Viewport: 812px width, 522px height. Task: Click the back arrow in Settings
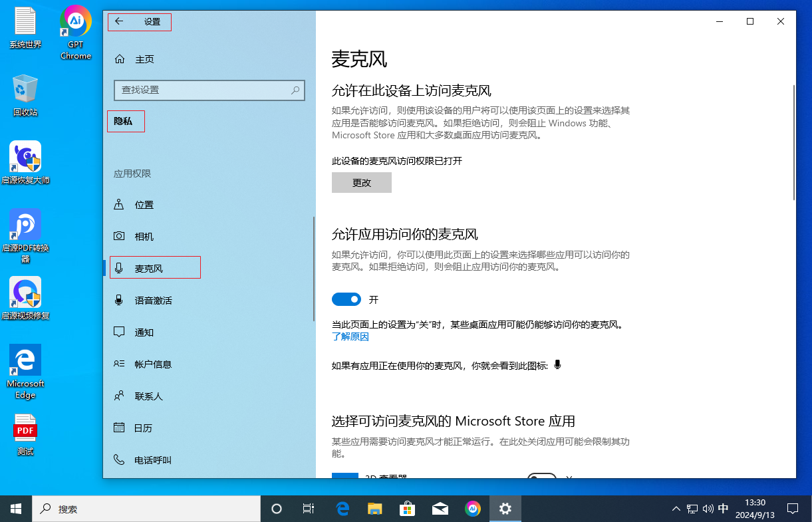[119, 21]
